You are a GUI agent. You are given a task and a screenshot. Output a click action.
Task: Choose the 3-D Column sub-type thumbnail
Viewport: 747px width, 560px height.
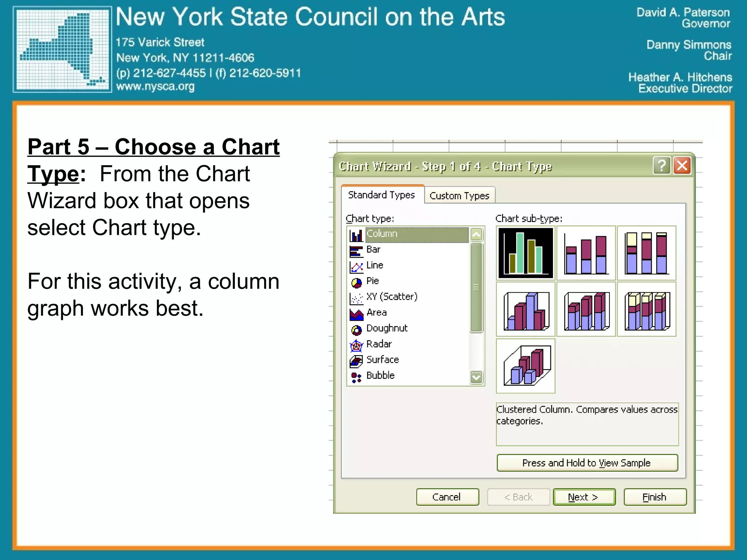(526, 366)
